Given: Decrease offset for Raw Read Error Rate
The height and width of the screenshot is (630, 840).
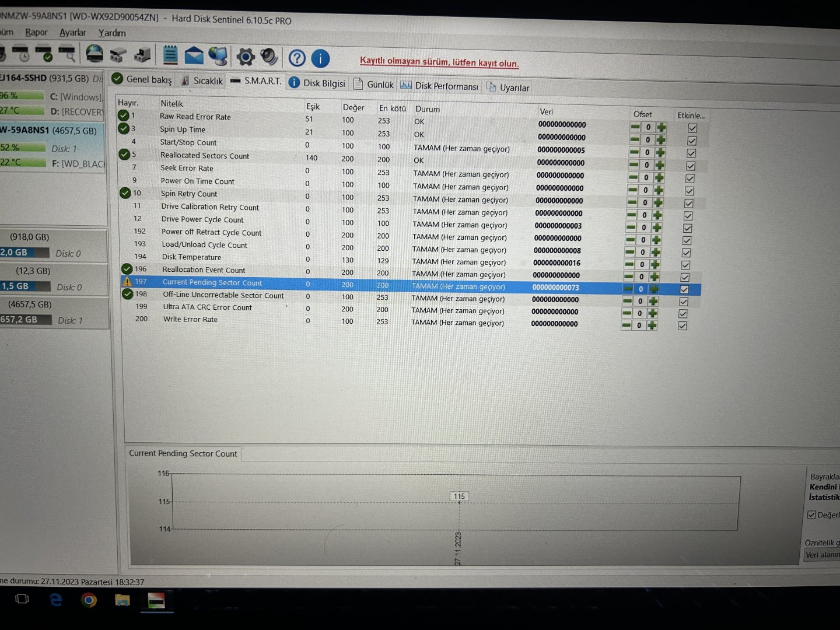Looking at the screenshot, I should pos(635,127).
